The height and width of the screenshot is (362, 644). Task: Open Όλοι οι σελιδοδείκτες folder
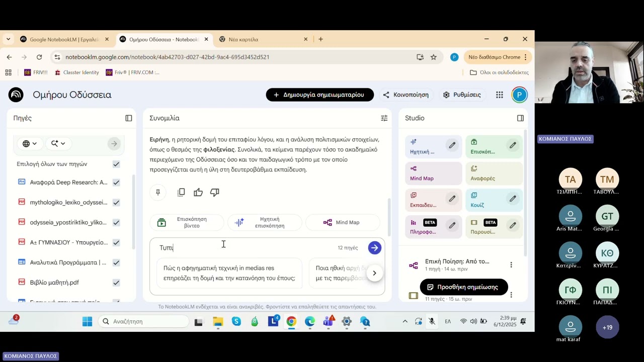[x=499, y=72]
